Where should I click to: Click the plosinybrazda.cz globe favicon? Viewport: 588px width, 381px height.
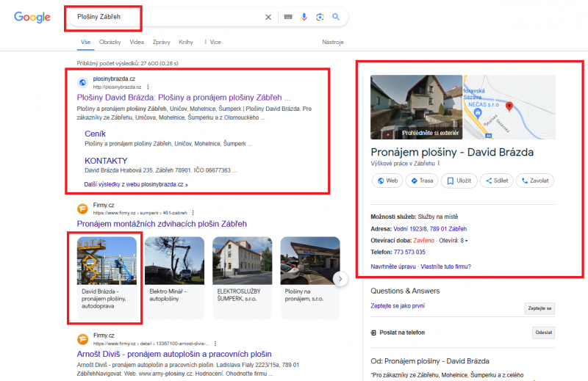[x=82, y=82]
